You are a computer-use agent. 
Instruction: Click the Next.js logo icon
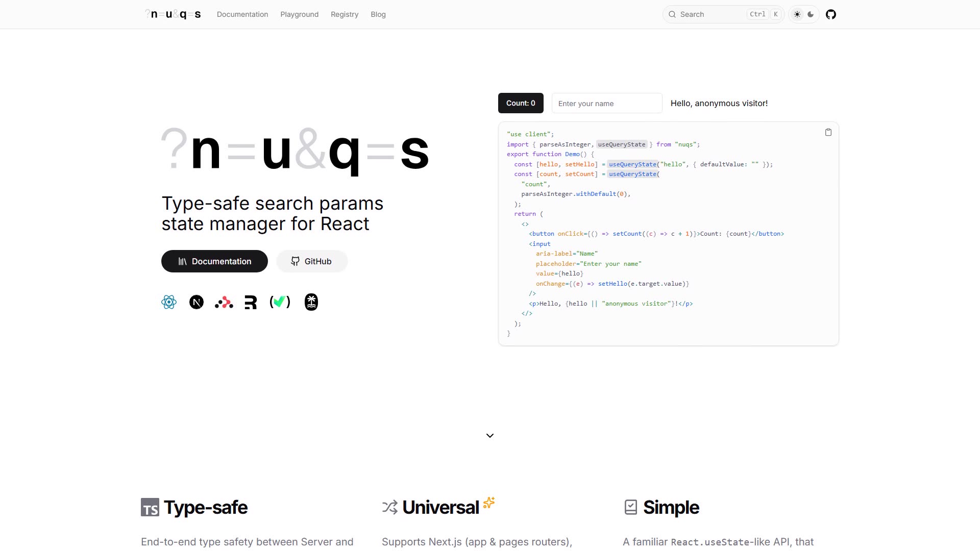click(197, 302)
